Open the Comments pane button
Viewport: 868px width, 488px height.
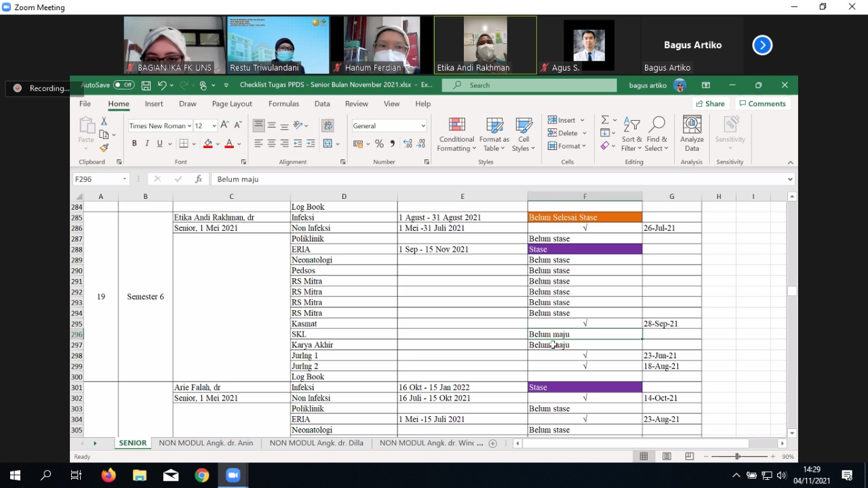coord(762,104)
